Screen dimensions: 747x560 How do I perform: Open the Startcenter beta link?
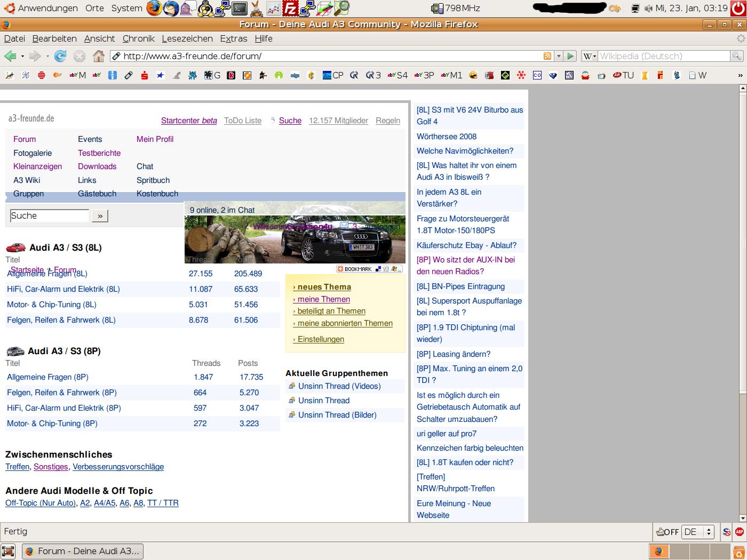189,121
